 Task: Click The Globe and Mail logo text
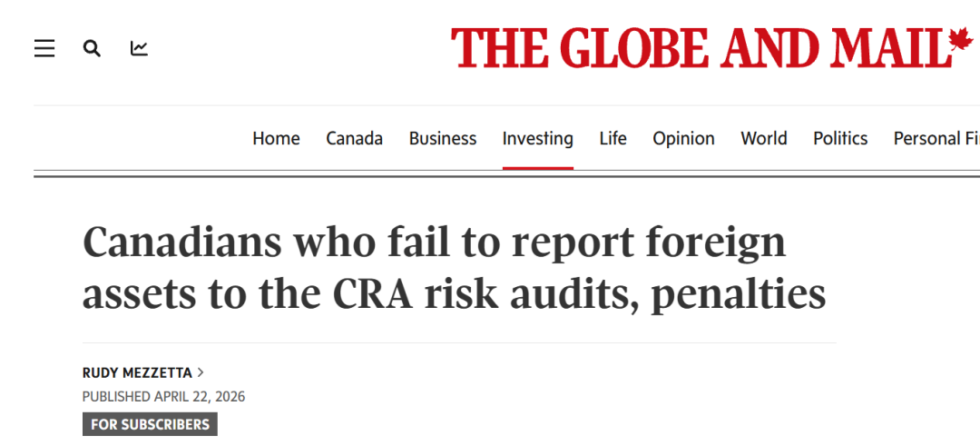(699, 48)
